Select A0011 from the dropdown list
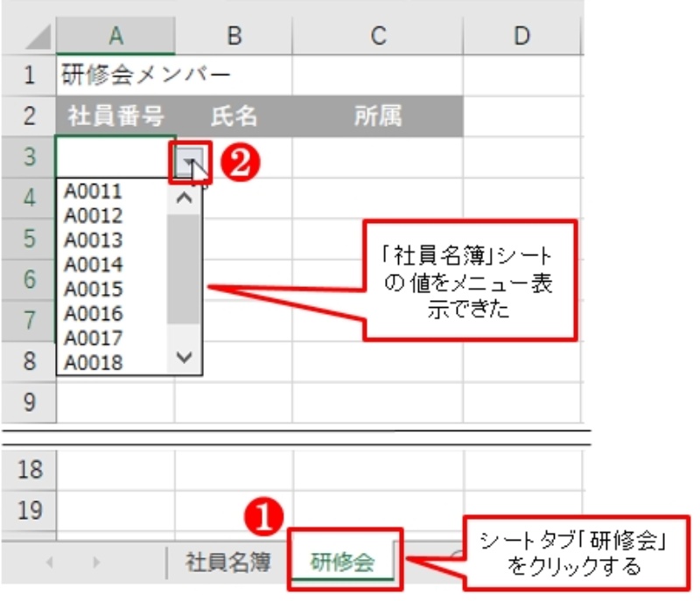 point(94,192)
